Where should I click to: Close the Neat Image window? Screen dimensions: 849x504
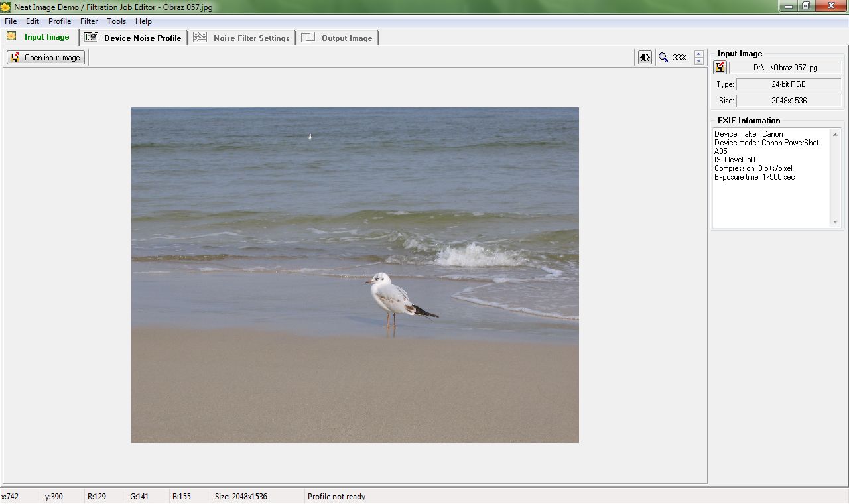[x=832, y=5]
